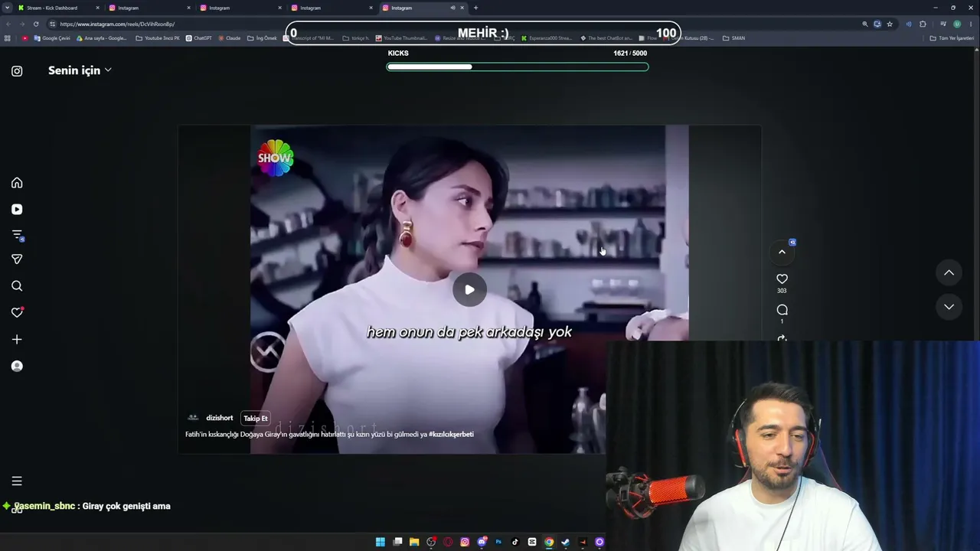
Task: Click the small chevron above the like button
Action: (782, 252)
